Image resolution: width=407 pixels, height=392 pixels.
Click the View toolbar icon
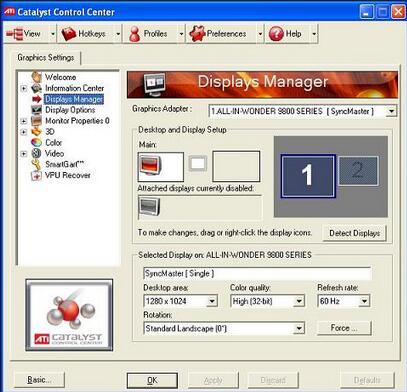tap(15, 34)
